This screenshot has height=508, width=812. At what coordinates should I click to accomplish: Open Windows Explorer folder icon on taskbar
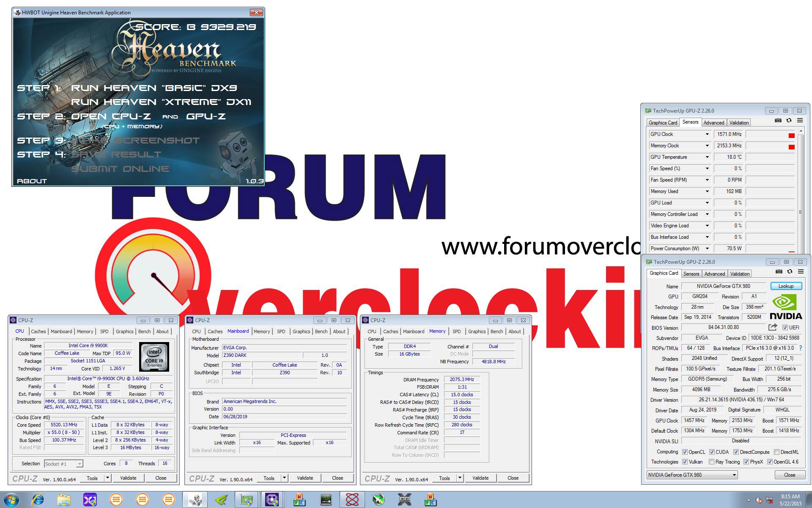(x=64, y=500)
